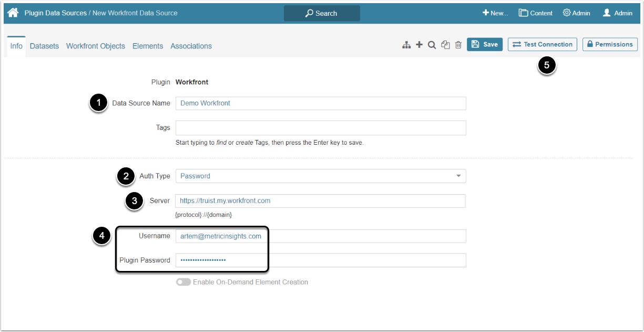Toggle Enable On-Demand Element Creation
This screenshot has width=644, height=332.
tap(183, 282)
